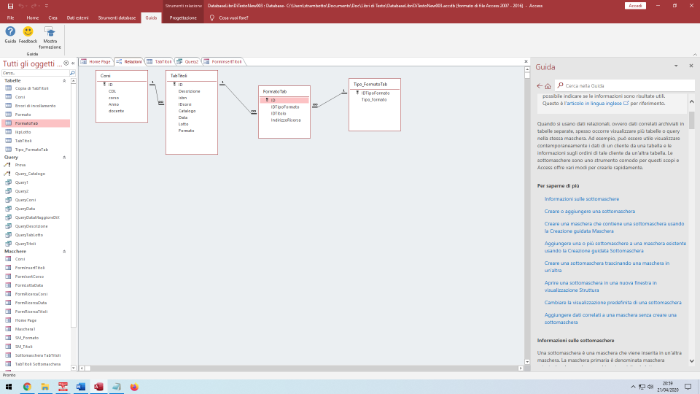Viewport: 700px width, 394px height.
Task: Go to the Guida pane home icon
Action: 548,86
